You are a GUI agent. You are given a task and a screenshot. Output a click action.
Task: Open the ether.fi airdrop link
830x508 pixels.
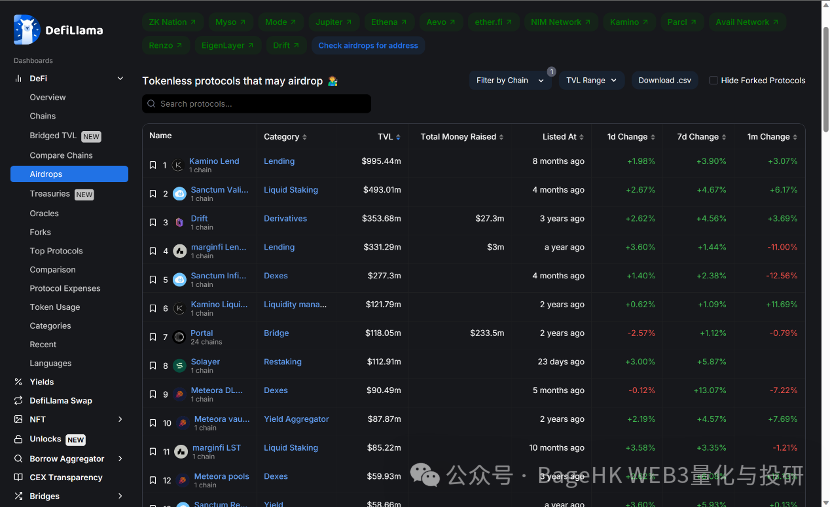point(493,22)
